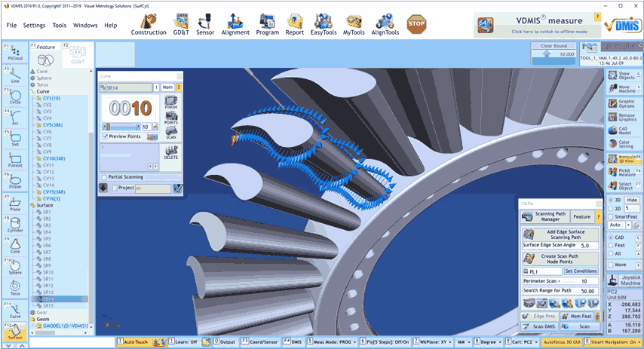Open the Sensor tools
The height and width of the screenshot is (349, 644).
click(x=205, y=25)
